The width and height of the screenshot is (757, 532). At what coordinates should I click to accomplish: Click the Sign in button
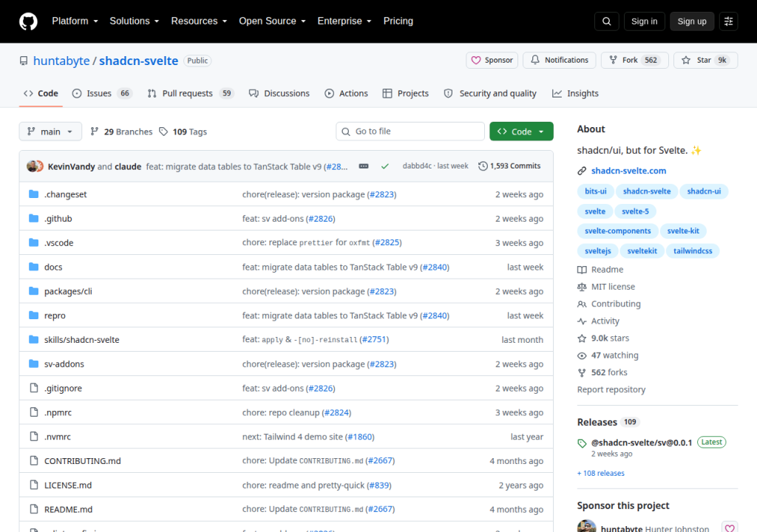pyautogui.click(x=645, y=21)
